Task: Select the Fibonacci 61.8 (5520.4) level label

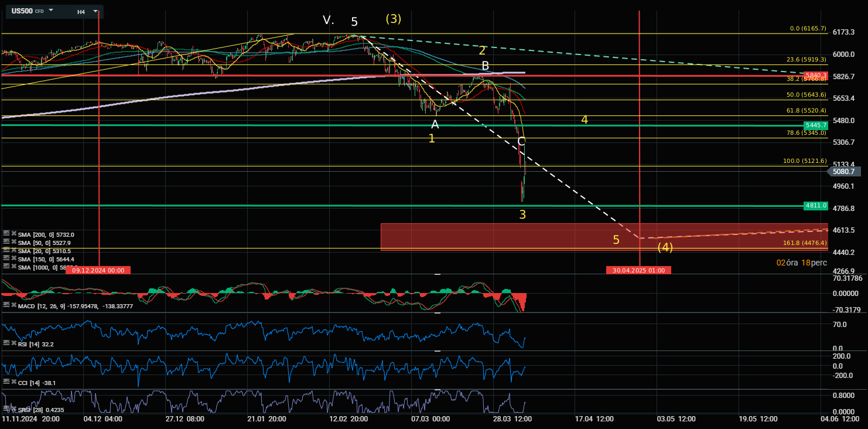Action: pyautogui.click(x=806, y=110)
